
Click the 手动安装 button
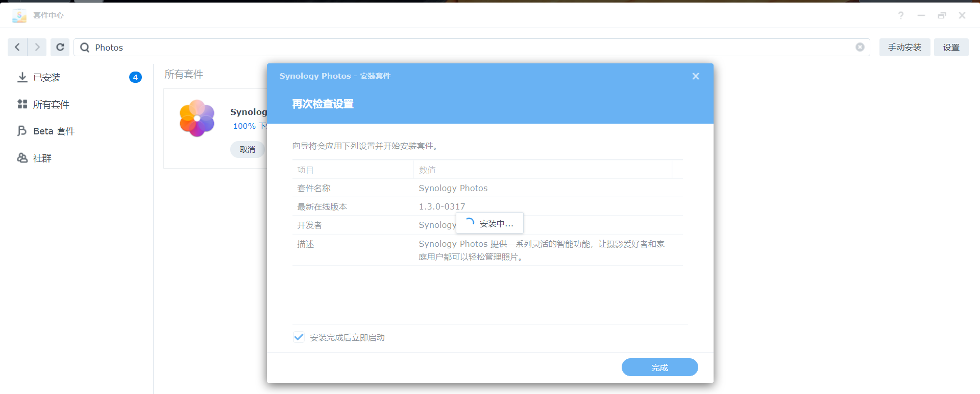tap(904, 47)
